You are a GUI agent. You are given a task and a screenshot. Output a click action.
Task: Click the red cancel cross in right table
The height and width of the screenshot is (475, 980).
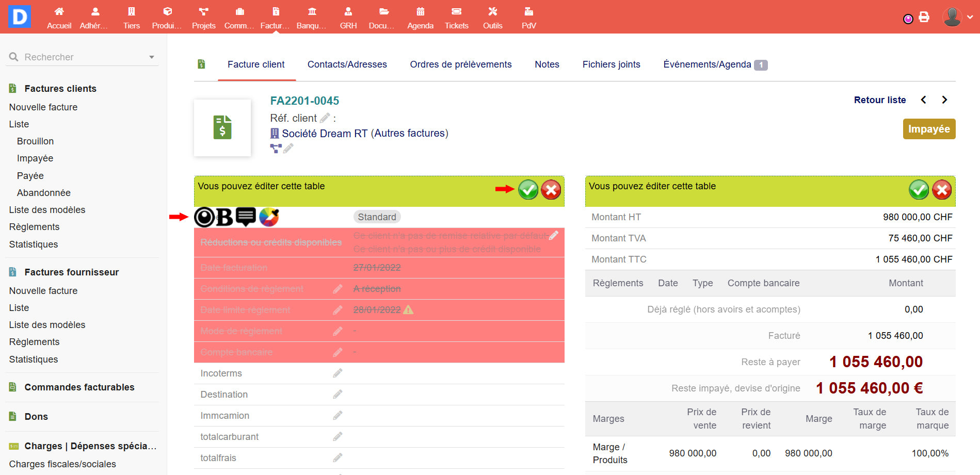pyautogui.click(x=942, y=190)
